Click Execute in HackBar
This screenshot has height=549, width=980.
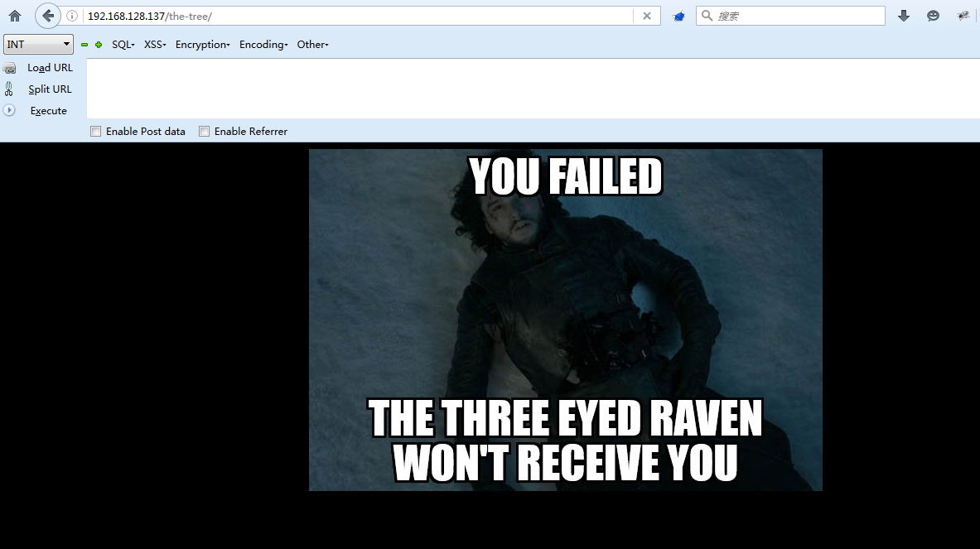pos(48,111)
